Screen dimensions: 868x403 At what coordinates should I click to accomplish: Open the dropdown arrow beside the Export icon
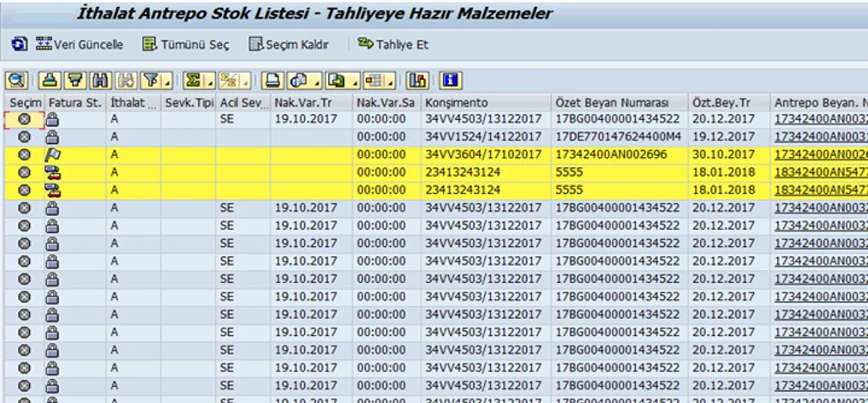click(353, 82)
